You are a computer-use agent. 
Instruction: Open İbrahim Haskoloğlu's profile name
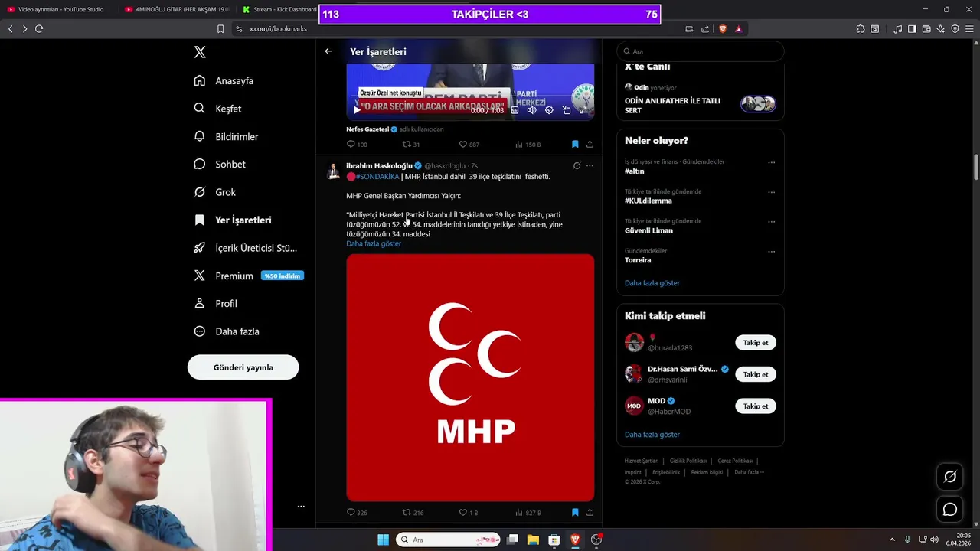[379, 165]
